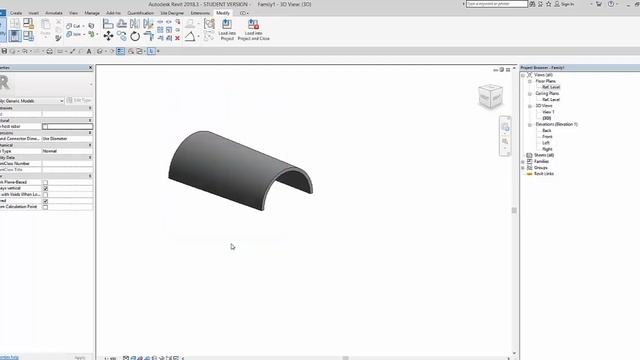The width and height of the screenshot is (640, 360).
Task: Toggle Cut with Voids When Loaded checkbox
Action: (x=45, y=195)
